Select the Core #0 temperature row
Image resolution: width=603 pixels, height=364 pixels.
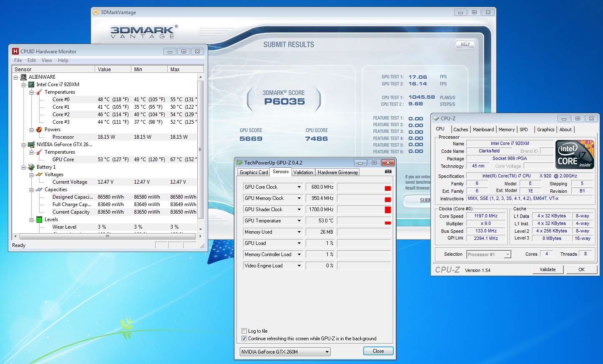coord(104,100)
